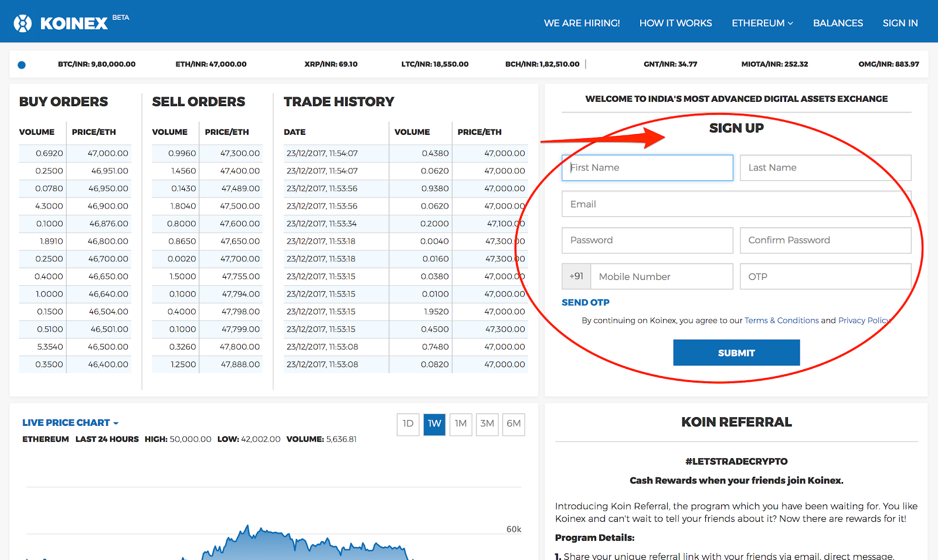Click the #LETSTRADECRYPTO hashtag text
The image size is (938, 560).
tap(736, 462)
